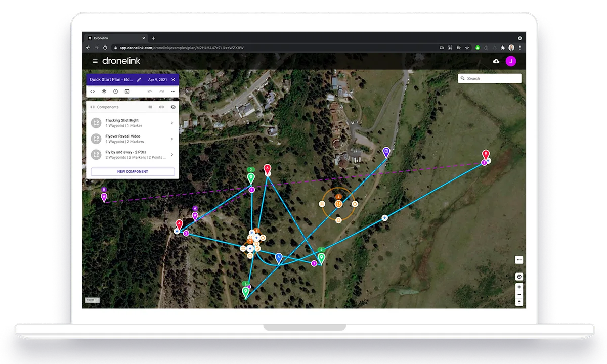
Task: Open the browser extensions puzzle icon
Action: 503,48
